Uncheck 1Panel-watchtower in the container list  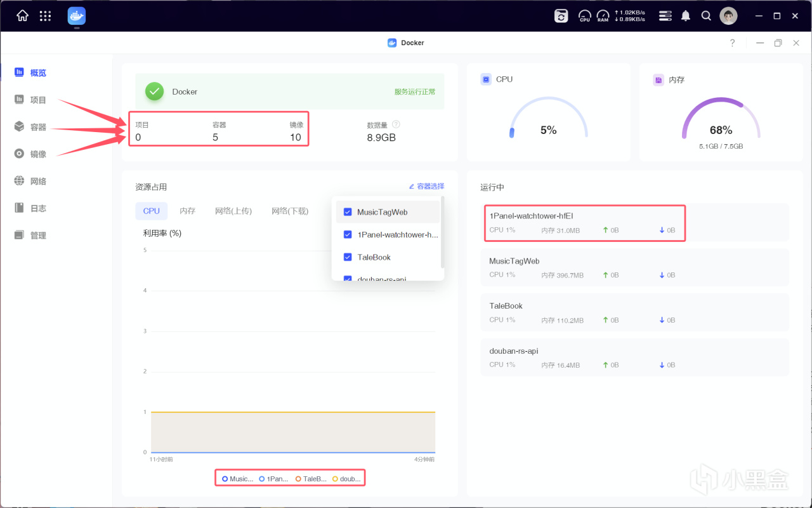(x=348, y=234)
